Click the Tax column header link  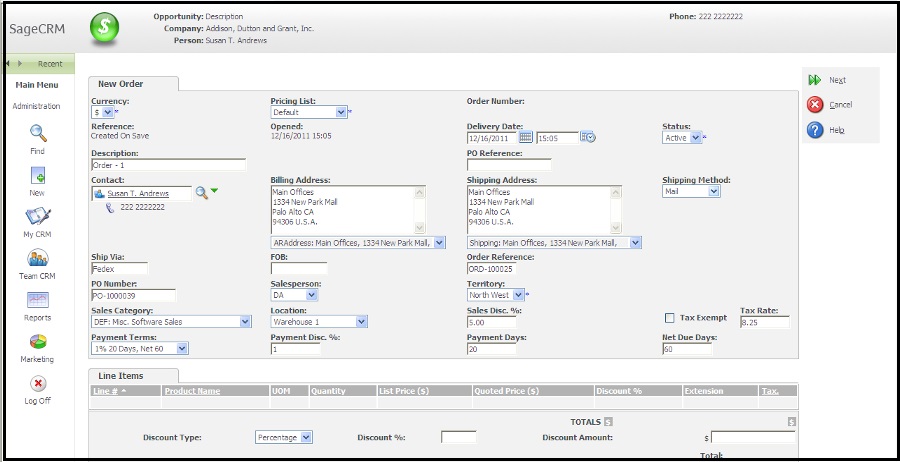click(x=770, y=391)
